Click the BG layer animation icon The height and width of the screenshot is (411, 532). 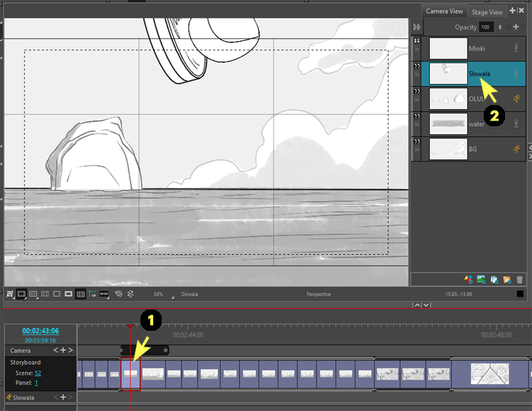(x=516, y=149)
